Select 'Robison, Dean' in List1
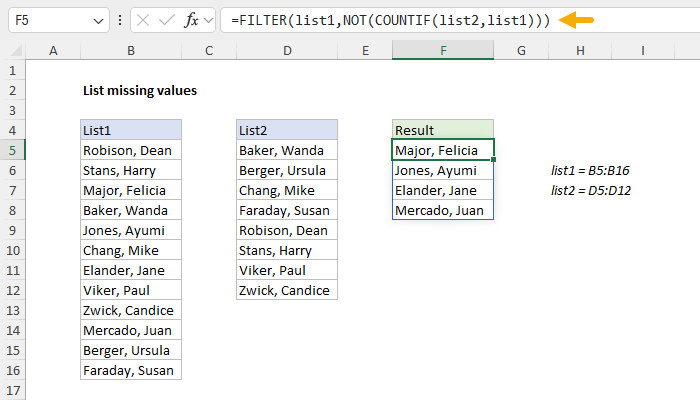This screenshot has height=400, width=700. click(x=131, y=150)
